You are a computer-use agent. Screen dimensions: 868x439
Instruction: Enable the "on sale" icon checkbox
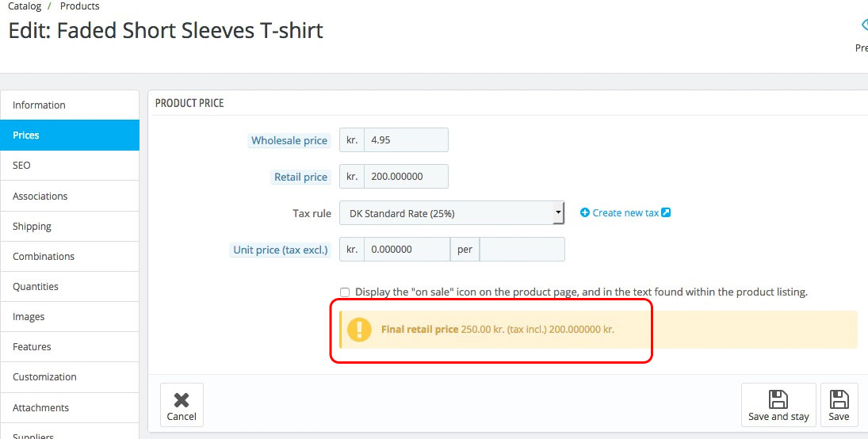point(345,292)
